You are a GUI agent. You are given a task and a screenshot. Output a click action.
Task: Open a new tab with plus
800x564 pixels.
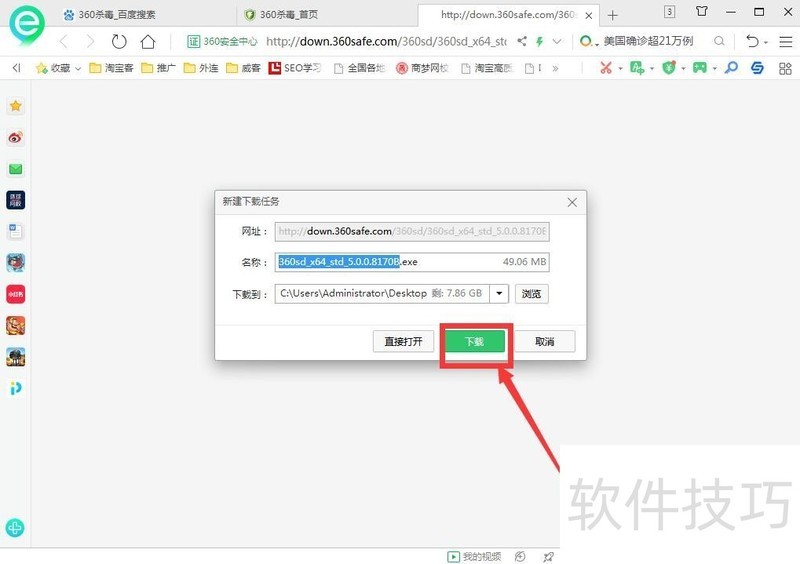pos(613,16)
